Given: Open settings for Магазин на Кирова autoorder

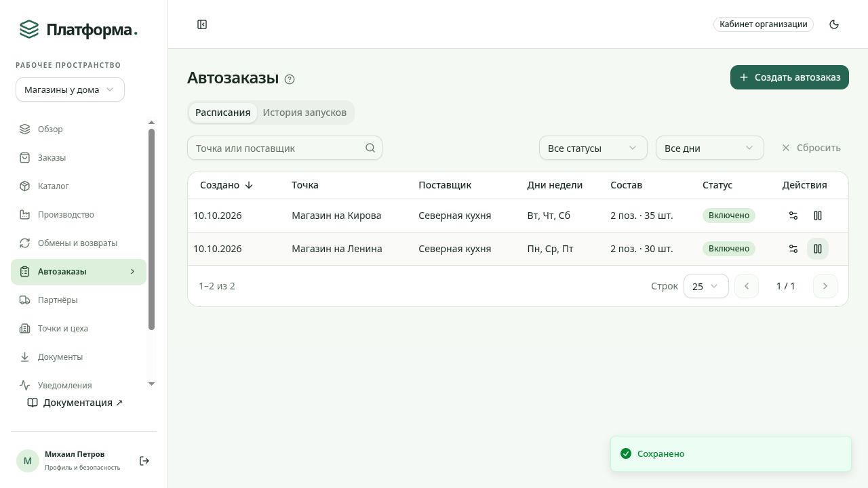Looking at the screenshot, I should pyautogui.click(x=793, y=216).
